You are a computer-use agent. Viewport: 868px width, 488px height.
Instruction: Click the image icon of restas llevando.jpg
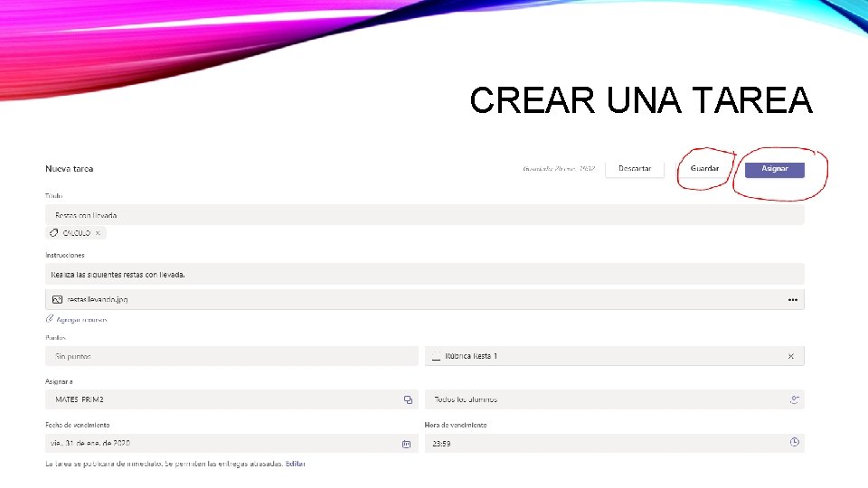point(57,300)
